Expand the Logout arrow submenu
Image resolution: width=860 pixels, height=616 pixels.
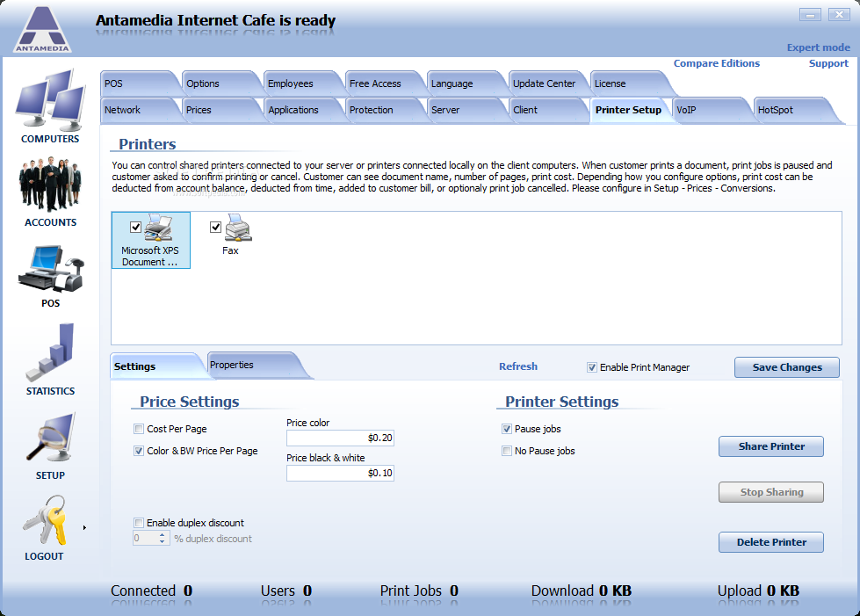(84, 528)
